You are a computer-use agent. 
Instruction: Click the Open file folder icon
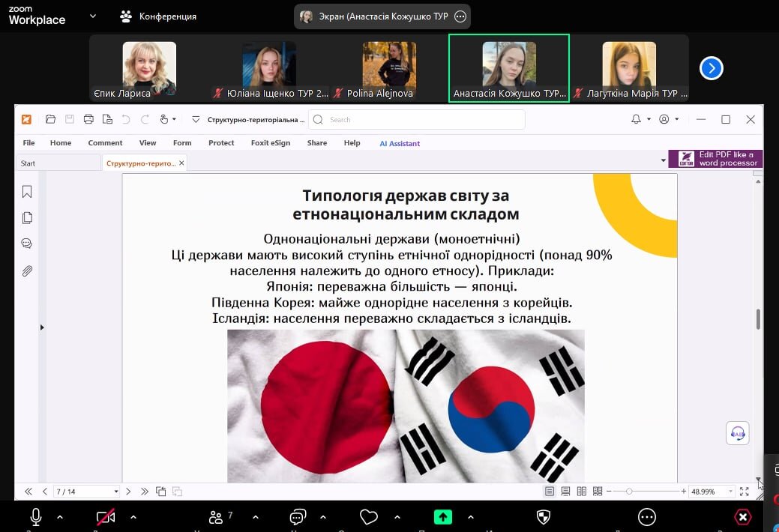coord(50,119)
